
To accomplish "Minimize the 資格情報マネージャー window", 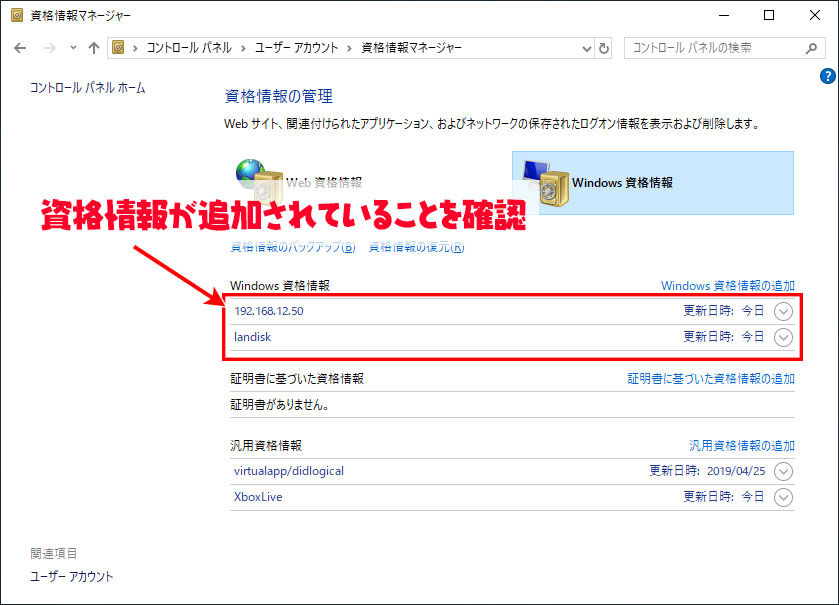I will click(724, 16).
